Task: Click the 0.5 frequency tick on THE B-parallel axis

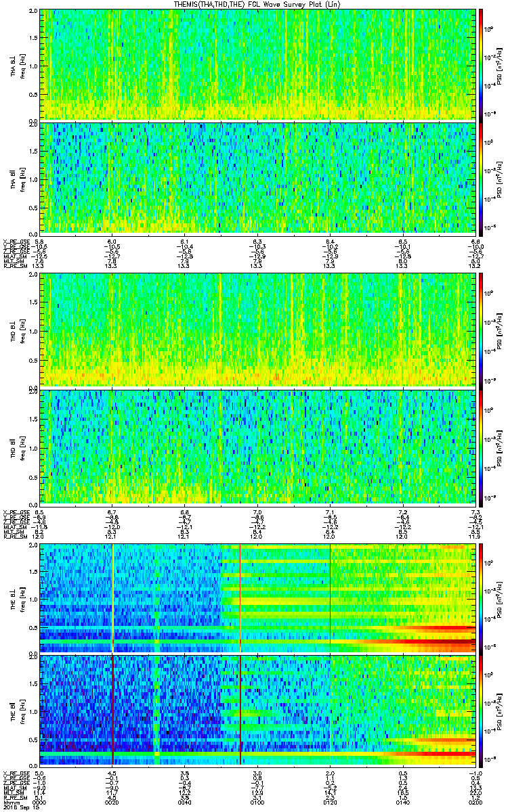Action: coord(34,739)
